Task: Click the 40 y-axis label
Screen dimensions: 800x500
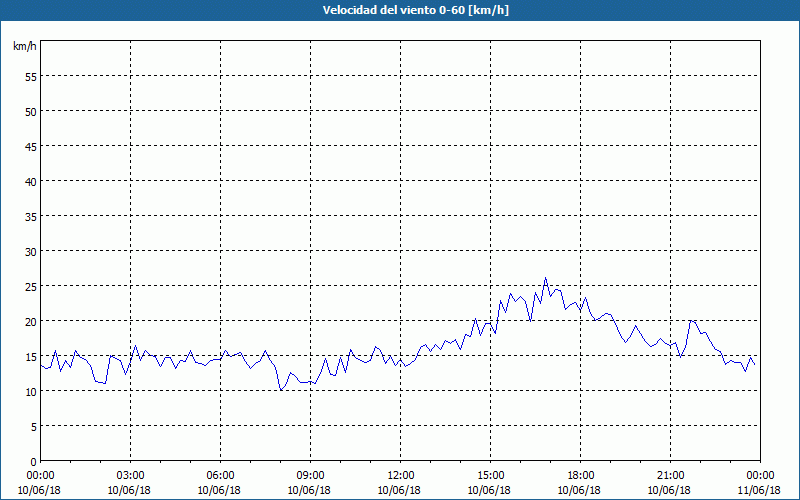Action: (31, 182)
